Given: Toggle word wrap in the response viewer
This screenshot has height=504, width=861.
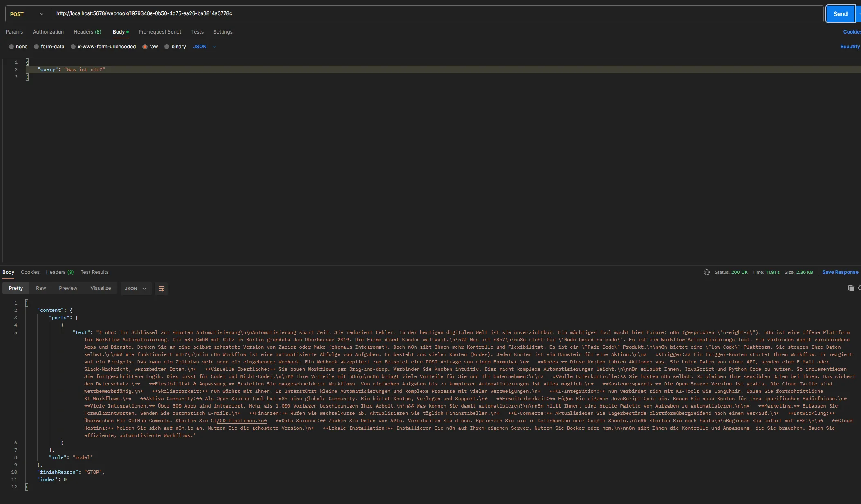Looking at the screenshot, I should (x=161, y=289).
